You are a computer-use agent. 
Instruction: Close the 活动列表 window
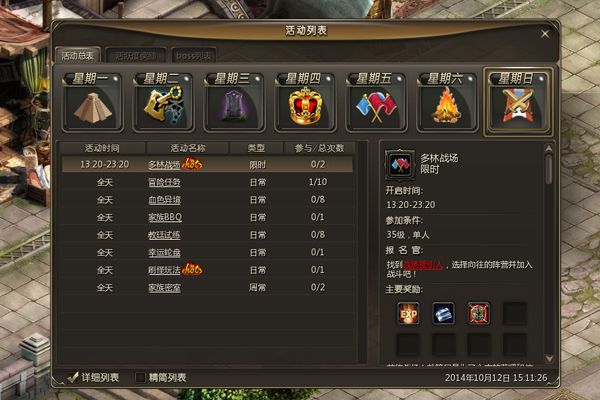pyautogui.click(x=545, y=34)
